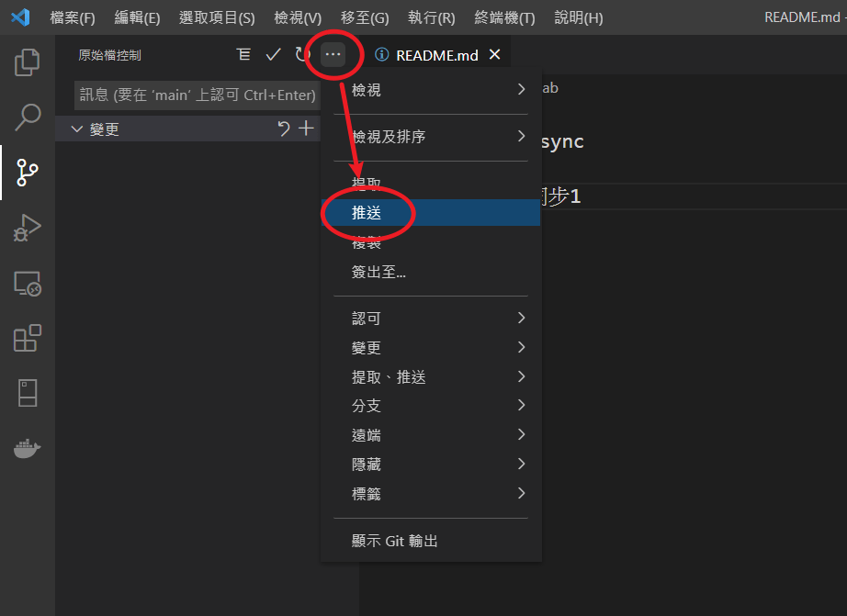Click the discard all changes arrow icon
The height and width of the screenshot is (616, 847).
point(284,129)
